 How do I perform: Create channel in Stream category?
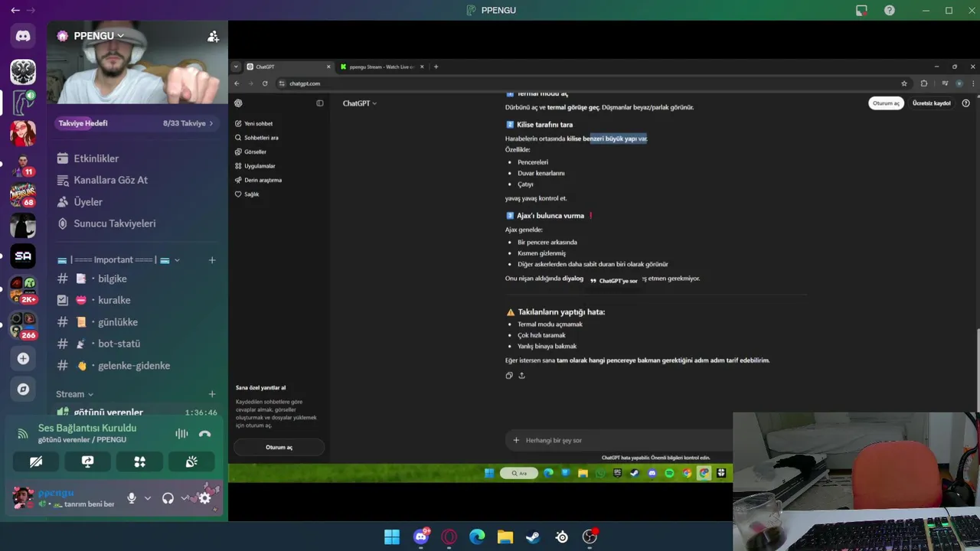click(x=212, y=394)
